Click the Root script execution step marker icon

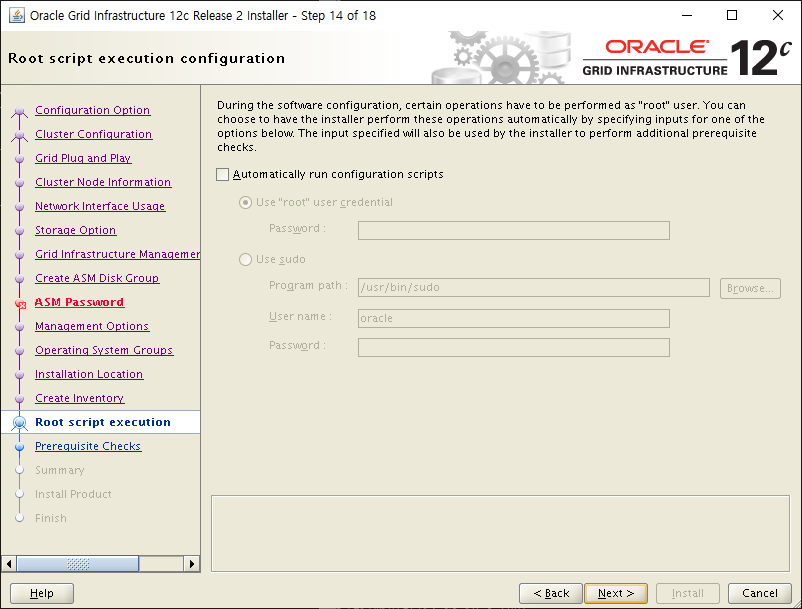click(x=19, y=423)
